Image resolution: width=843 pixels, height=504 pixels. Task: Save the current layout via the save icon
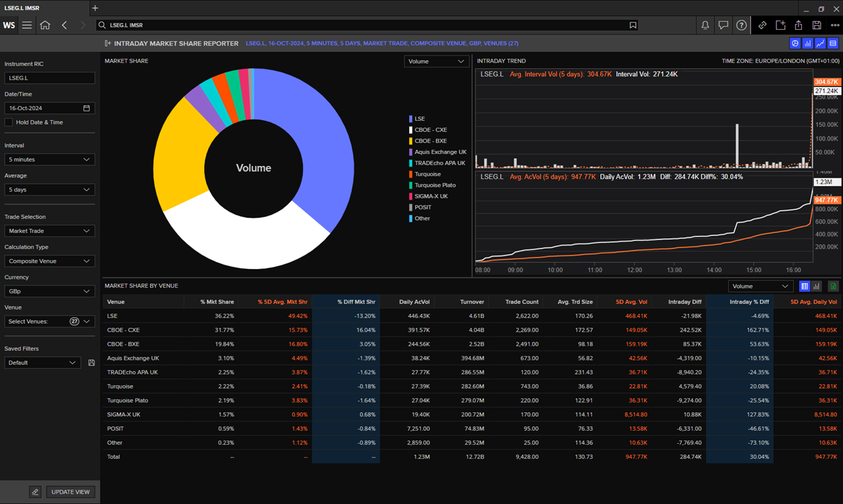[x=816, y=25]
